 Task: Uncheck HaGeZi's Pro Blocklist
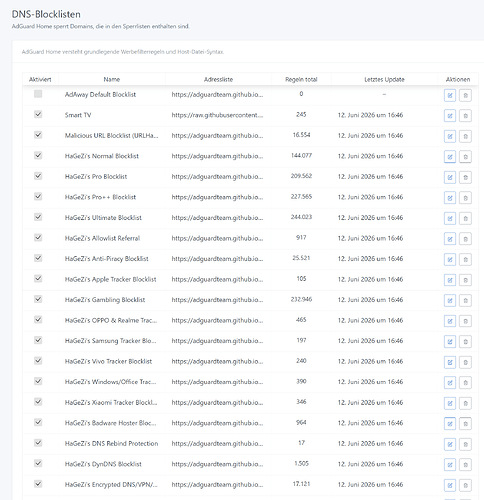38,176
